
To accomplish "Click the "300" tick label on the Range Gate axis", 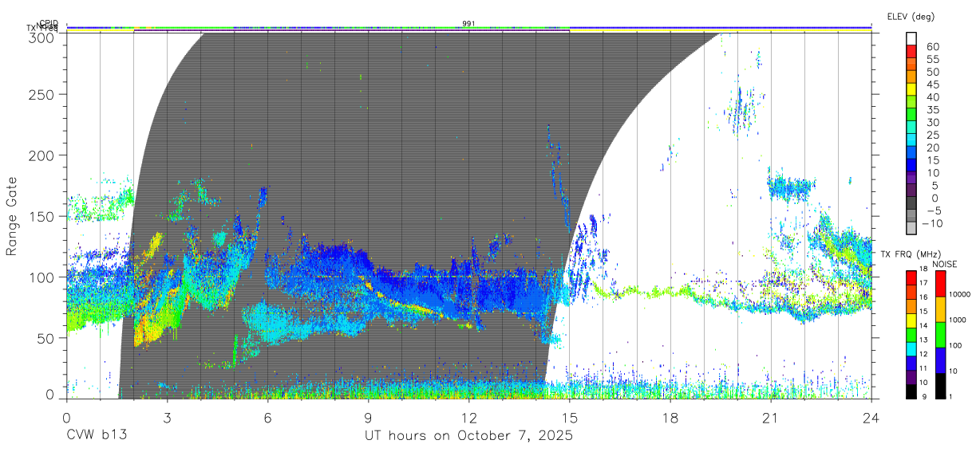I will tap(41, 37).
